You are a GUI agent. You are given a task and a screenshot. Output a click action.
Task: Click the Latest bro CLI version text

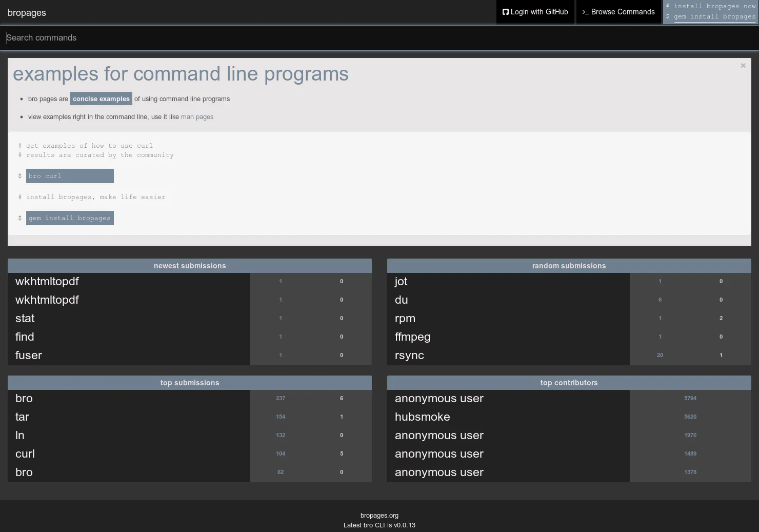[379, 525]
